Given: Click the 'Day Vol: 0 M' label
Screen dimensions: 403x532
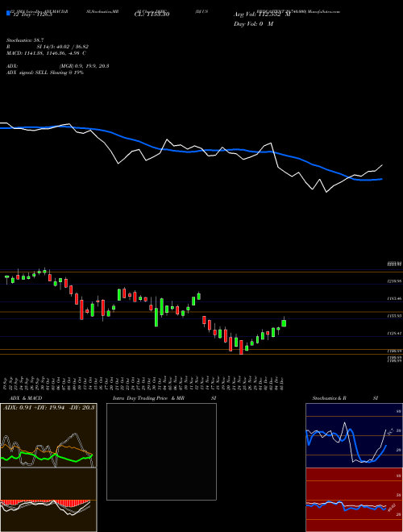Looking at the screenshot, I should 253,24.
